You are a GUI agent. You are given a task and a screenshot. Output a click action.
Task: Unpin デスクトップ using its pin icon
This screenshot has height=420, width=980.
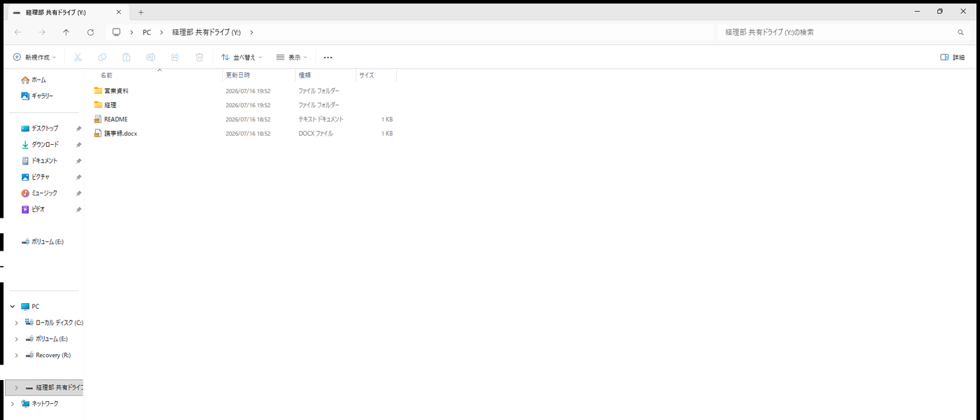point(78,129)
